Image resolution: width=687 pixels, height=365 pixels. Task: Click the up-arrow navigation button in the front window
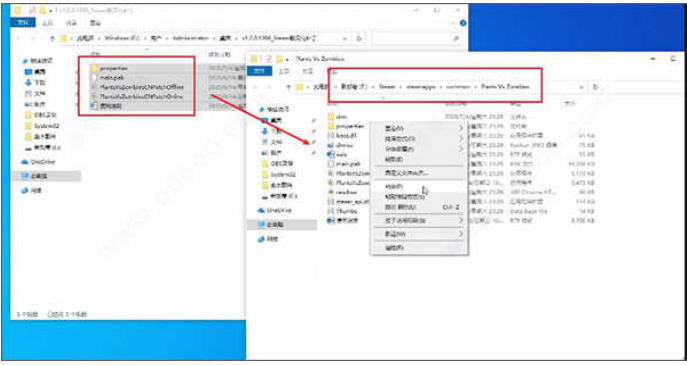[288, 87]
